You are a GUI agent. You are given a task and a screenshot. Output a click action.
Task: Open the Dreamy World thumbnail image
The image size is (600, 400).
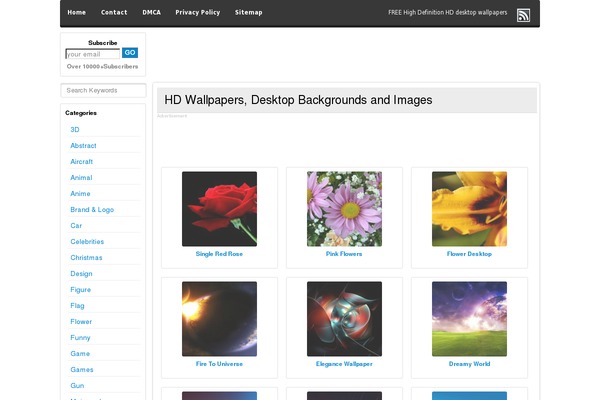pyautogui.click(x=470, y=319)
